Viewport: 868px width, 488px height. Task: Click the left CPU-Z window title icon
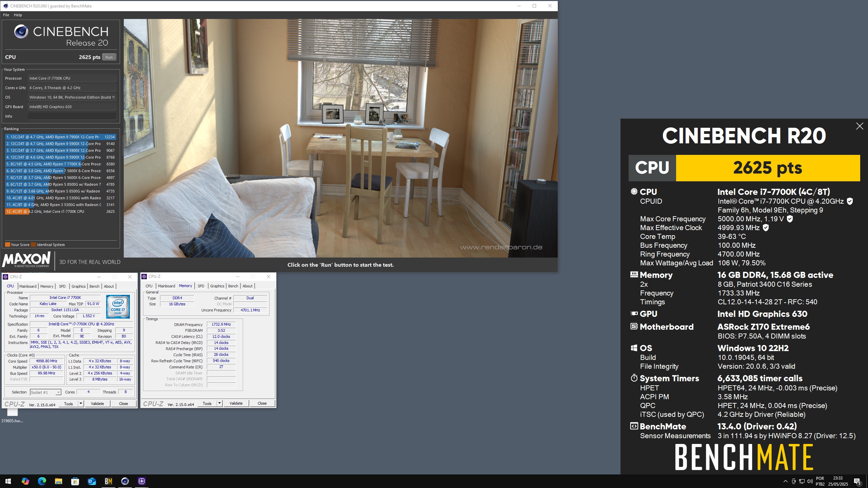(5, 277)
